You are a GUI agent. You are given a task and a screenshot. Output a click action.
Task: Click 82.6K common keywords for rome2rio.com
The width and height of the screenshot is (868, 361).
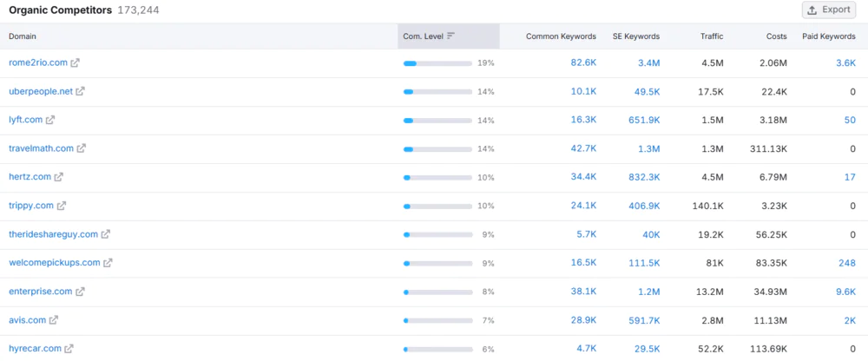coord(583,63)
